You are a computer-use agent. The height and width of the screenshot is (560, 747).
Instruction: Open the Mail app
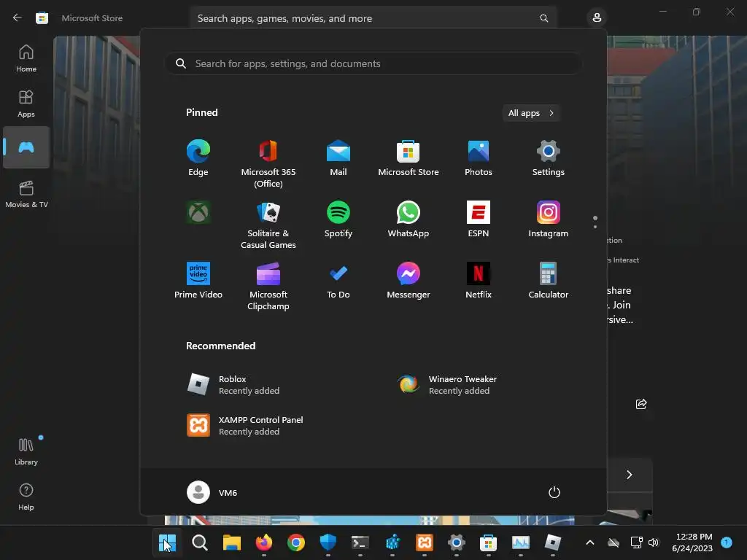(338, 158)
